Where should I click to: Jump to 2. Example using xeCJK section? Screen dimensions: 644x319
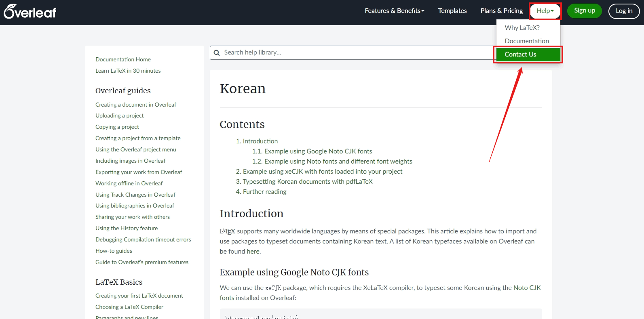click(x=319, y=171)
